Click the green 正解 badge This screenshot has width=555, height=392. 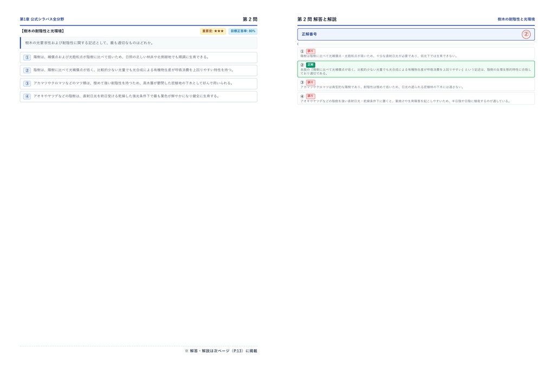click(311, 64)
